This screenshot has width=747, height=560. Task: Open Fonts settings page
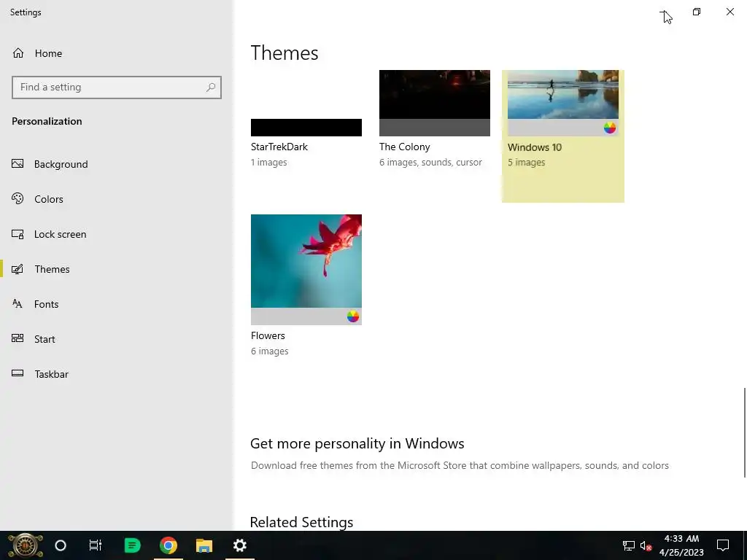click(x=46, y=304)
